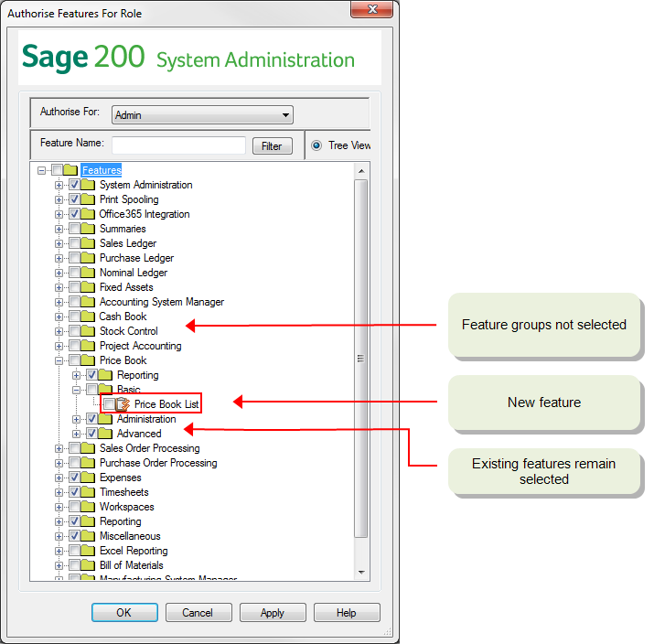Click the scroll down arrow of tree
This screenshot has width=654, height=644.
pyautogui.click(x=361, y=573)
